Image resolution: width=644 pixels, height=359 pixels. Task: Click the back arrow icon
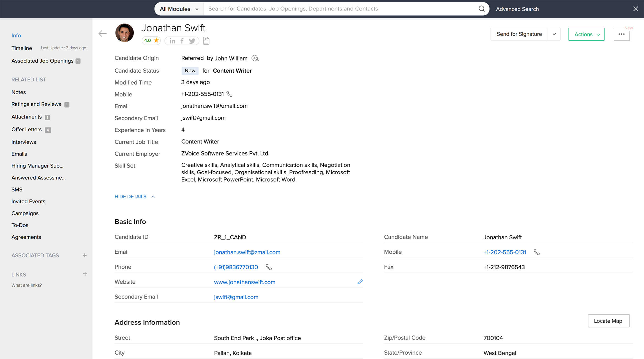[x=102, y=34]
